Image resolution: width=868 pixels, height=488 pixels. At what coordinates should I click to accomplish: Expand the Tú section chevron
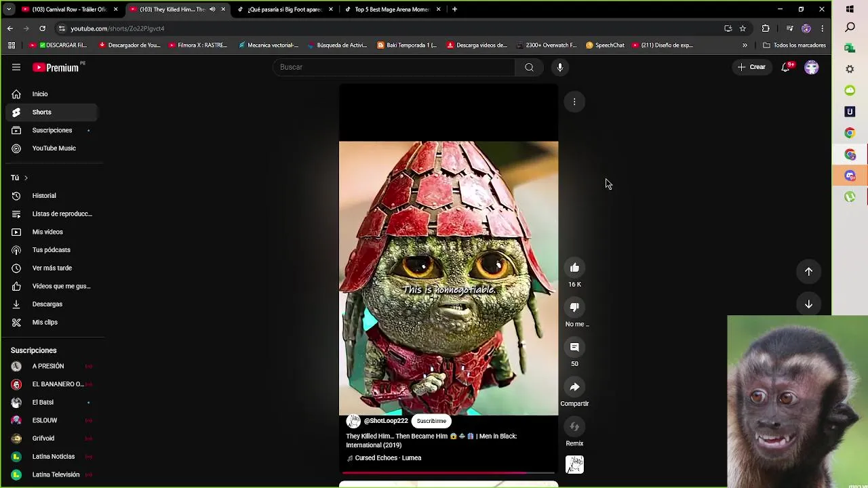26,178
